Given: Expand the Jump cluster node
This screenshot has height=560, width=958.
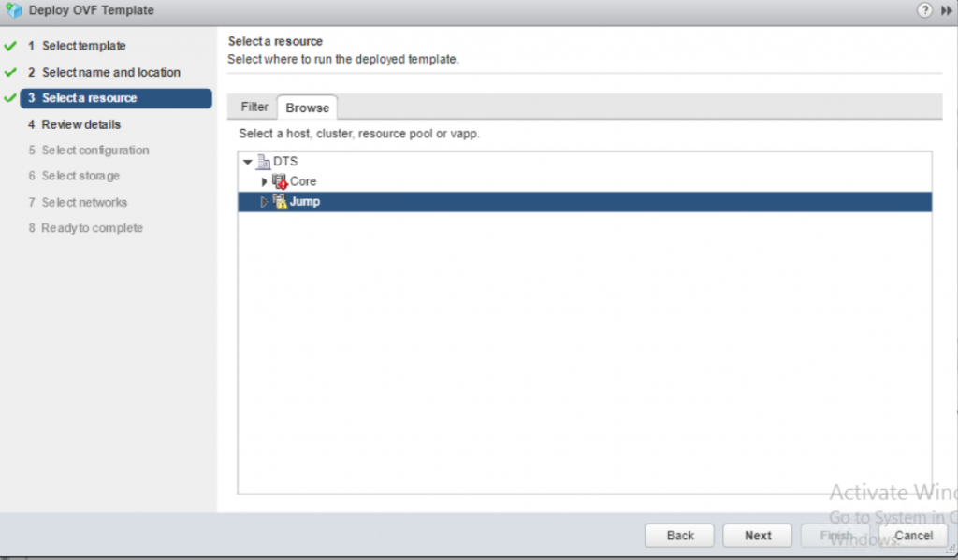Looking at the screenshot, I should (264, 201).
